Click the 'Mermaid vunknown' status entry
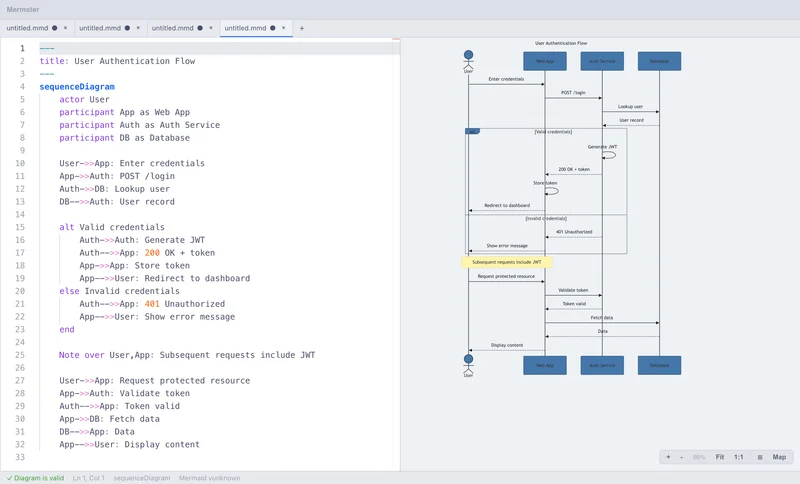The width and height of the screenshot is (800, 484). (209, 478)
